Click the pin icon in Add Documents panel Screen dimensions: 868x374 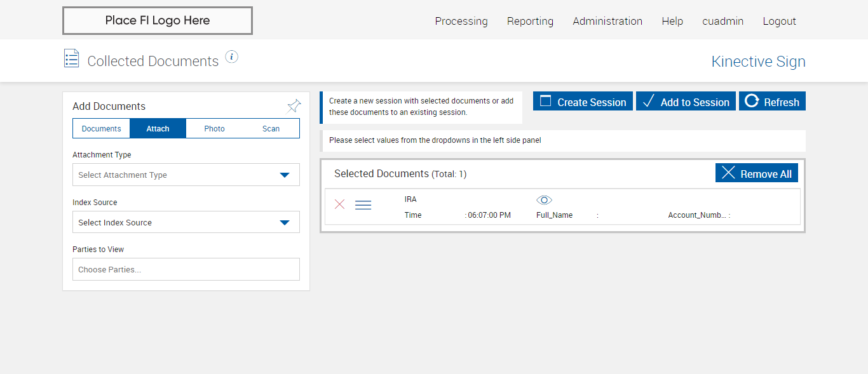[294, 106]
